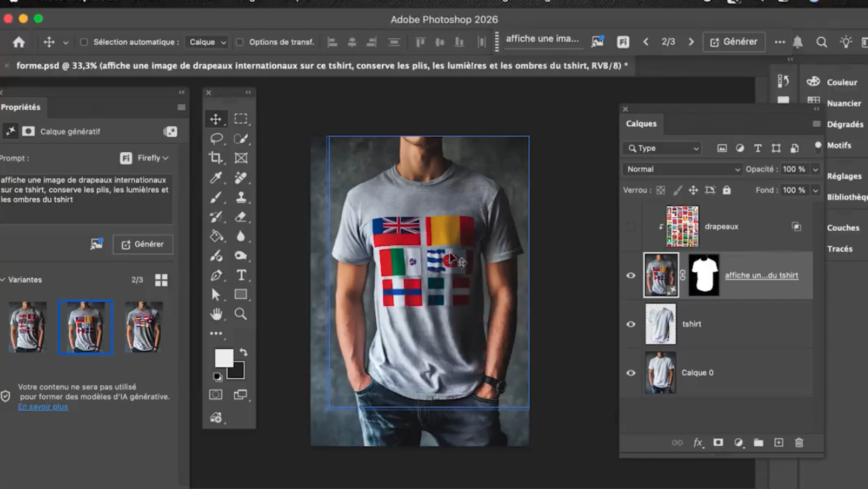
Task: Select the Crop tool
Action: 215,158
